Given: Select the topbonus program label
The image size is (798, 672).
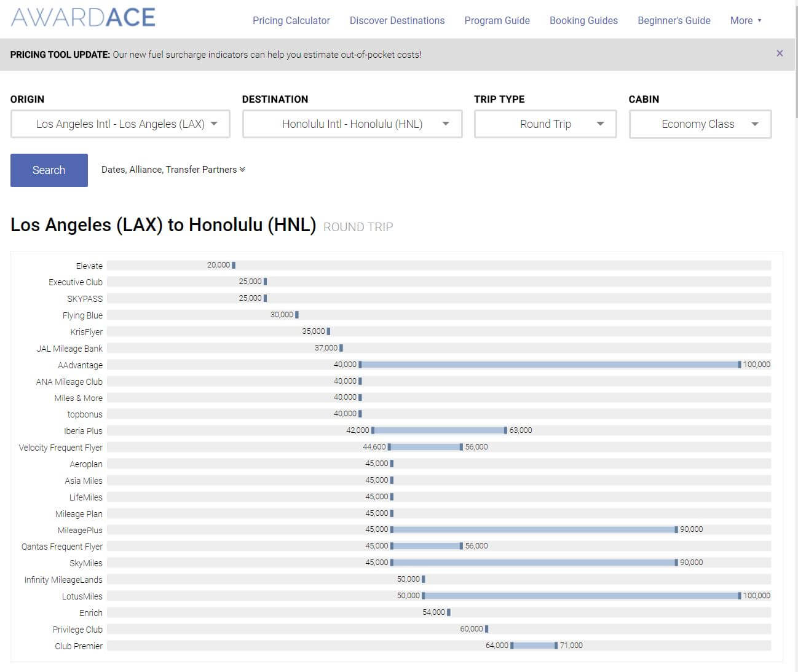Looking at the screenshot, I should click(x=85, y=415).
